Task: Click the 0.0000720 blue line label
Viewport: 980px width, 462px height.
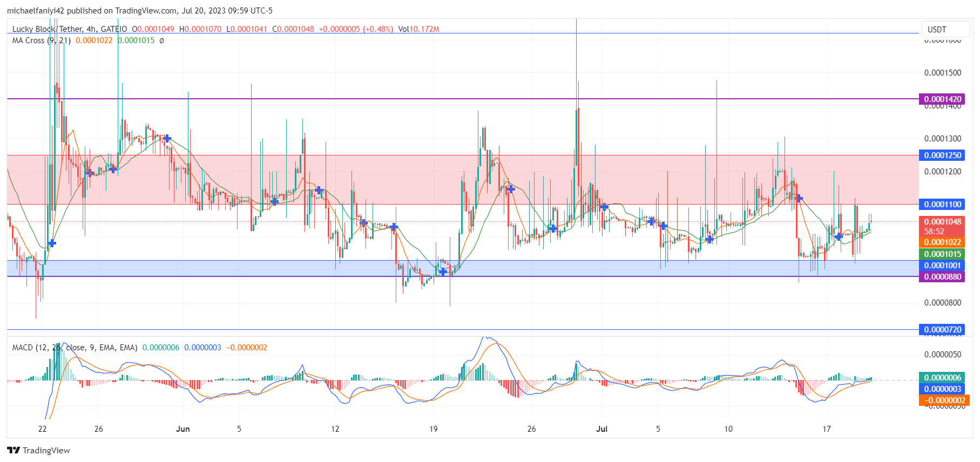Action: coord(943,330)
